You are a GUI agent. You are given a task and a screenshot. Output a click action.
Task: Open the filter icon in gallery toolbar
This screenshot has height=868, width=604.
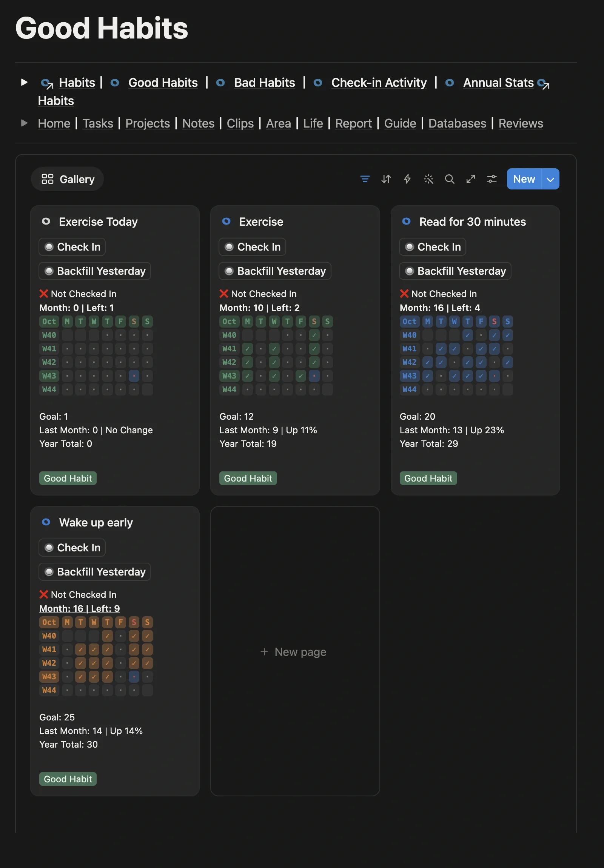click(365, 179)
